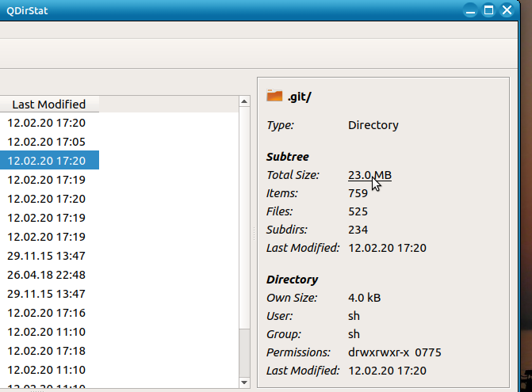Screen dimensions: 532x392
Task: Click the QDirStat window title text
Action: coord(27,11)
